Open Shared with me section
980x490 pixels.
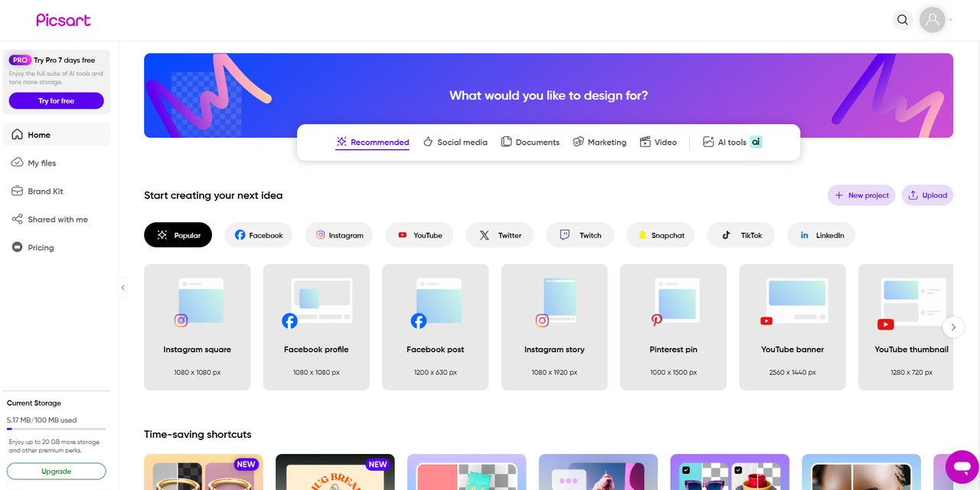coord(57,220)
